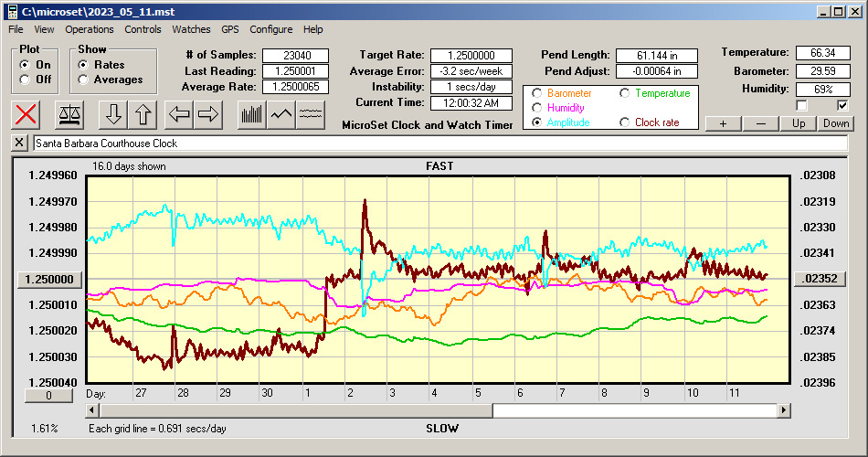Click the wavy smoothed lines icon

310,114
